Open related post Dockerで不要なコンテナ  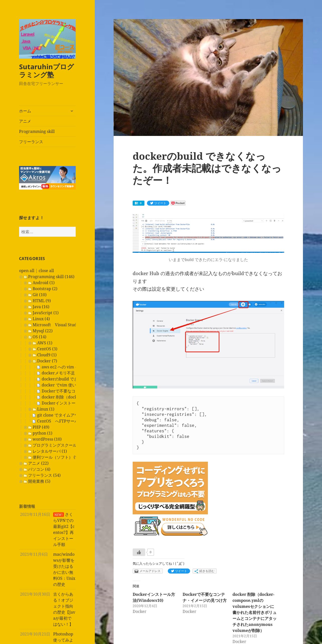(204, 597)
